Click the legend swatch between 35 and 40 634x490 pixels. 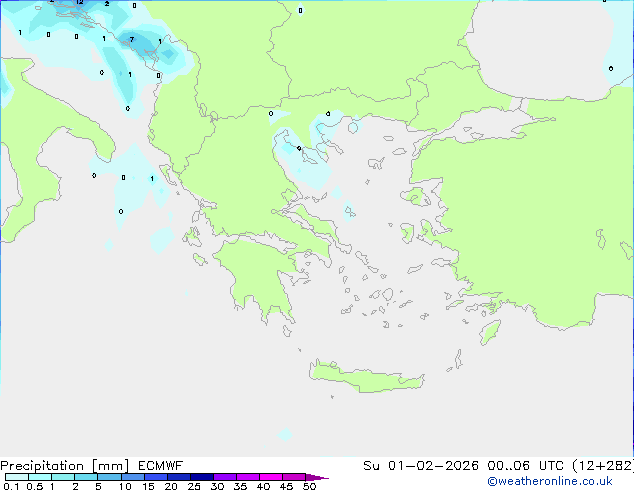point(248,477)
